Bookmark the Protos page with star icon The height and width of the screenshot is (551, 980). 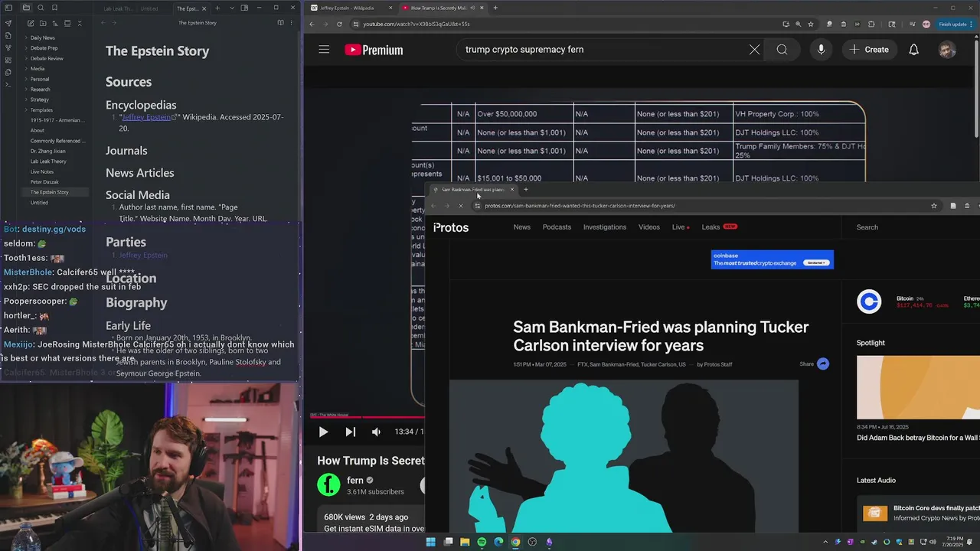933,206
